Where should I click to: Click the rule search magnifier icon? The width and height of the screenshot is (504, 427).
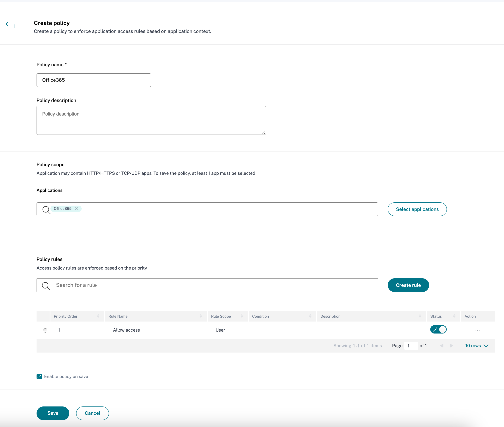point(46,286)
